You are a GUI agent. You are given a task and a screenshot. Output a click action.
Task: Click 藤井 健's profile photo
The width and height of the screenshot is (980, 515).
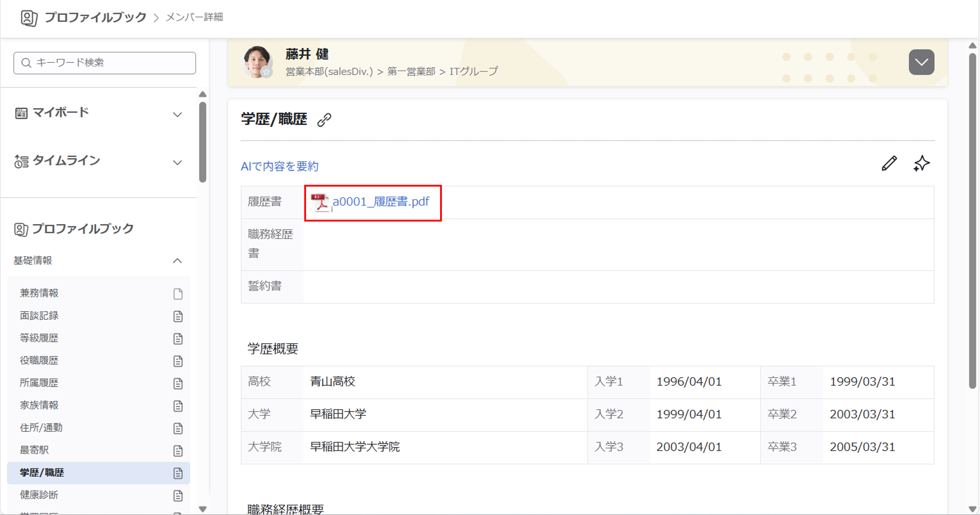(257, 61)
